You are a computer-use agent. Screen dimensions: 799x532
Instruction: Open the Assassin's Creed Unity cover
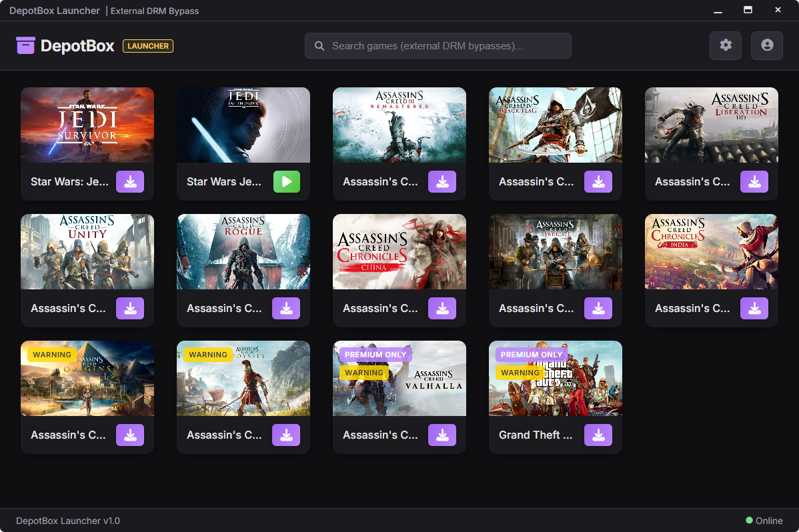[87, 252]
